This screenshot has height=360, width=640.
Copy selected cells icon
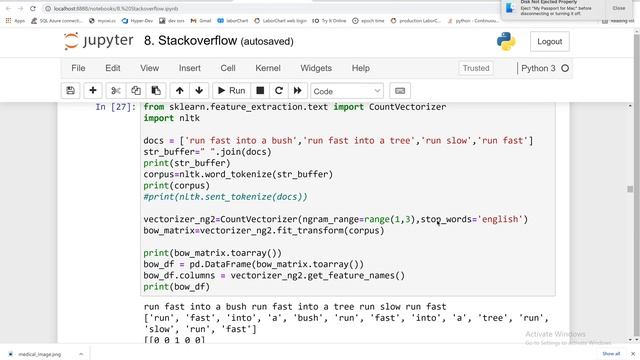click(136, 91)
